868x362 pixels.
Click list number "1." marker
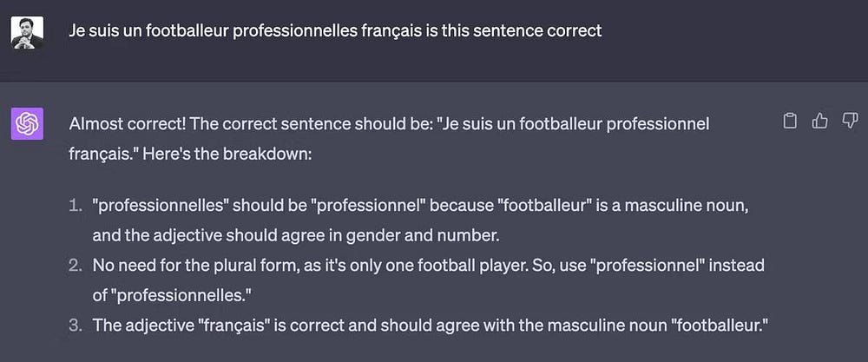[x=76, y=207]
